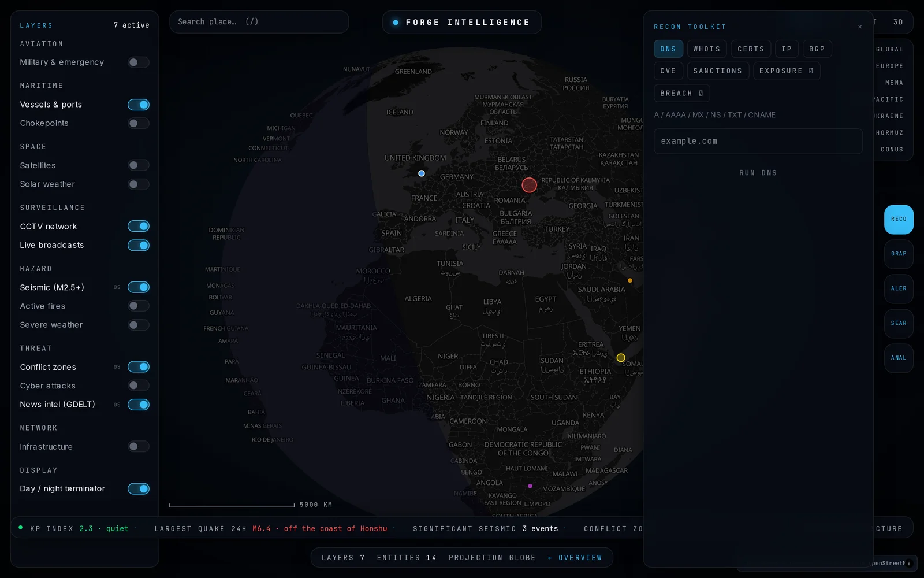Viewport: 924px width, 578px height.
Task: Jump to the CONUS region preset
Action: [x=892, y=150]
